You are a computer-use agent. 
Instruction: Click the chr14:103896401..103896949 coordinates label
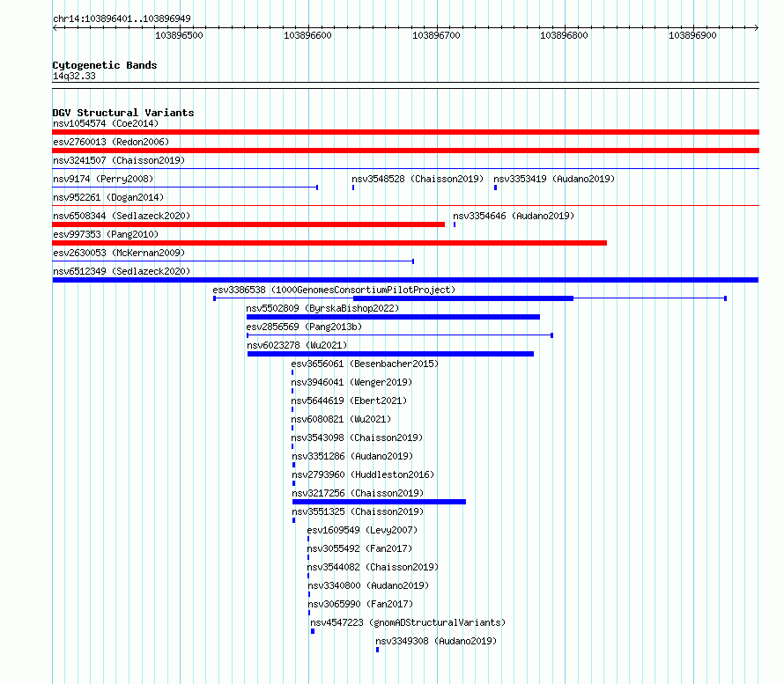coord(122,18)
